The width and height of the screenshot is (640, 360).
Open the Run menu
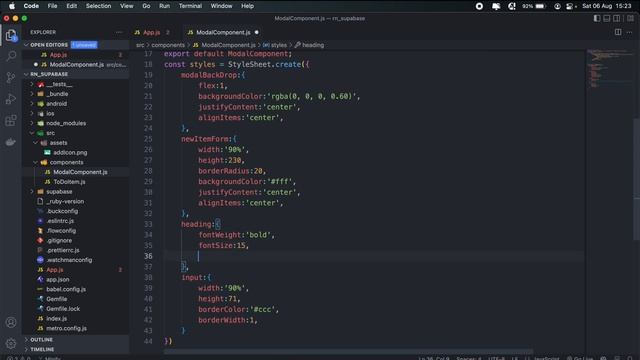coord(164,6)
